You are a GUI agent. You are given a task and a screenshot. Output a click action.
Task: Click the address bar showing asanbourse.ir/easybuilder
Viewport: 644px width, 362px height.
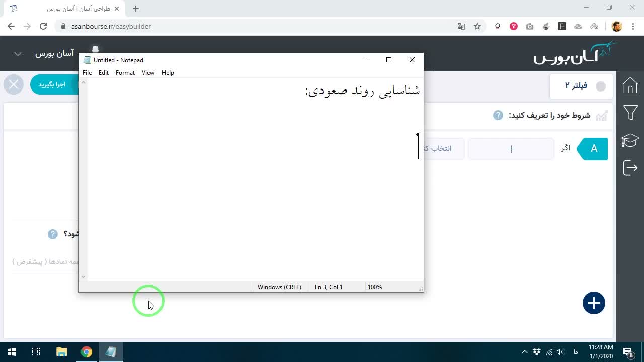[111, 26]
